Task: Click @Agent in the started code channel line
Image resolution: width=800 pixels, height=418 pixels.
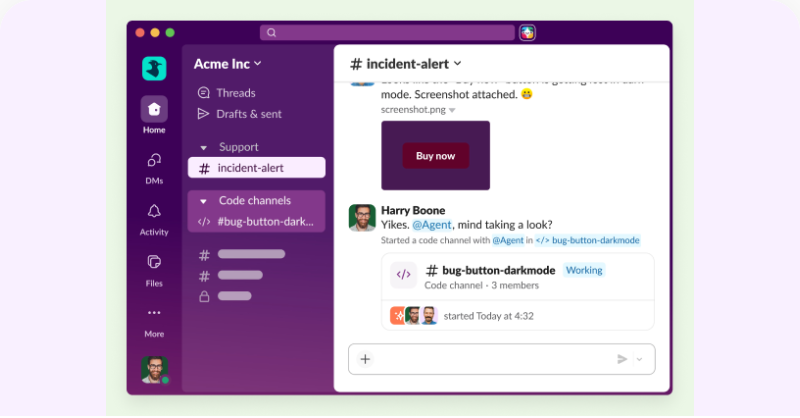Action: pyautogui.click(x=508, y=240)
